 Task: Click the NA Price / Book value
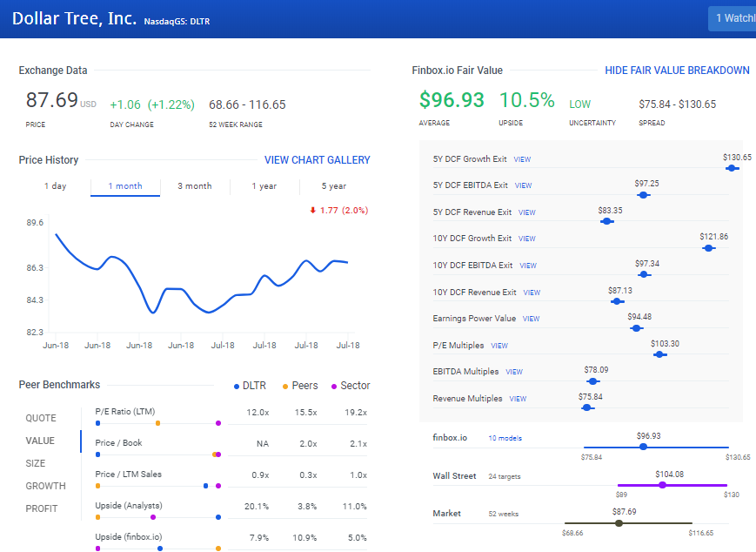point(263,444)
